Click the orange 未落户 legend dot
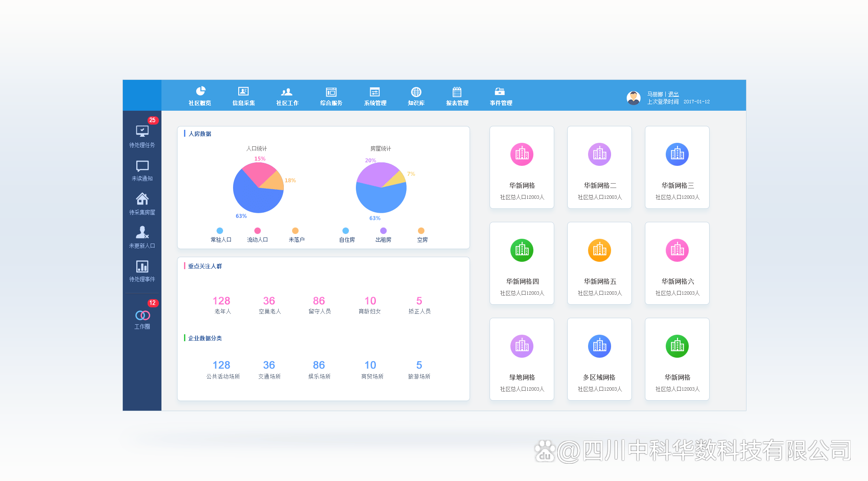868x481 pixels. pyautogui.click(x=295, y=231)
